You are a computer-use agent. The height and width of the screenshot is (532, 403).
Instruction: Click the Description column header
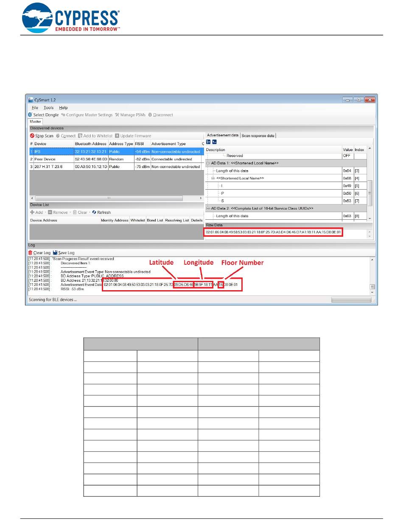(x=273, y=150)
